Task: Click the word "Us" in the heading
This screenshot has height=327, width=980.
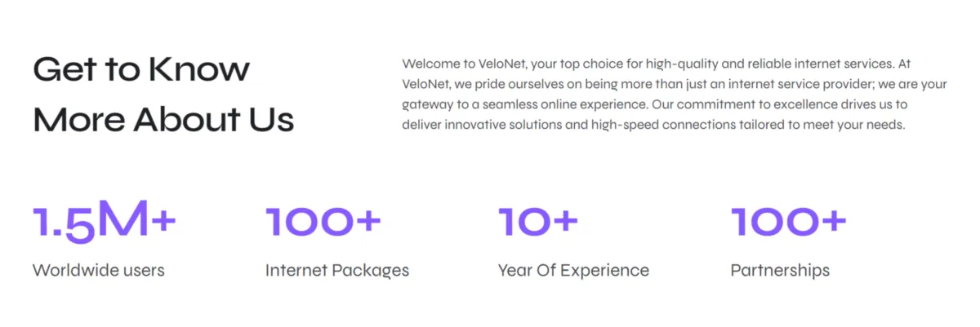Action: pyautogui.click(x=271, y=120)
